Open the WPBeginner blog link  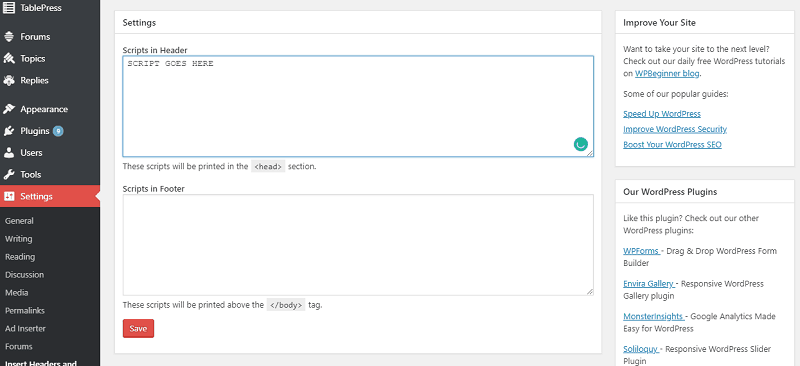(667, 74)
